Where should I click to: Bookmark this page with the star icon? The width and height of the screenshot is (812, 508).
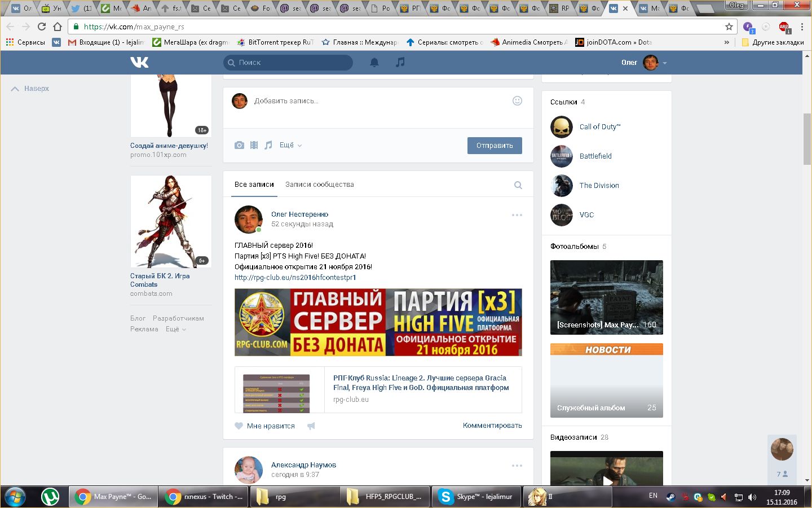pos(729,27)
